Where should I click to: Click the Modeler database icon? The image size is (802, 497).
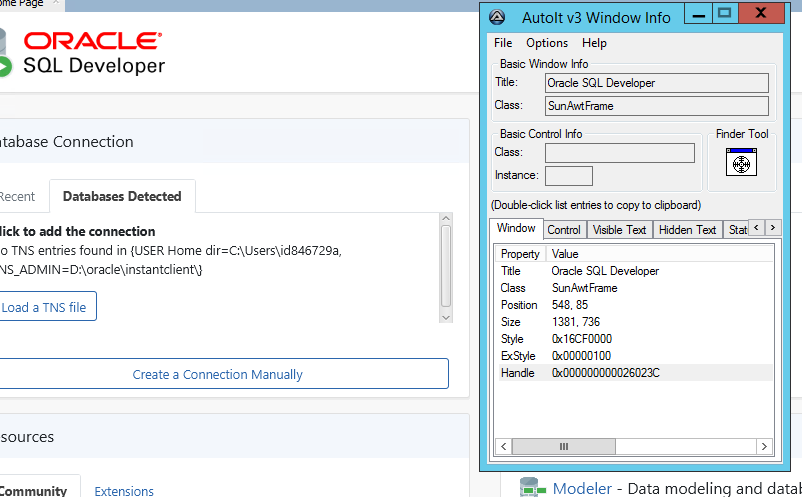point(531,487)
